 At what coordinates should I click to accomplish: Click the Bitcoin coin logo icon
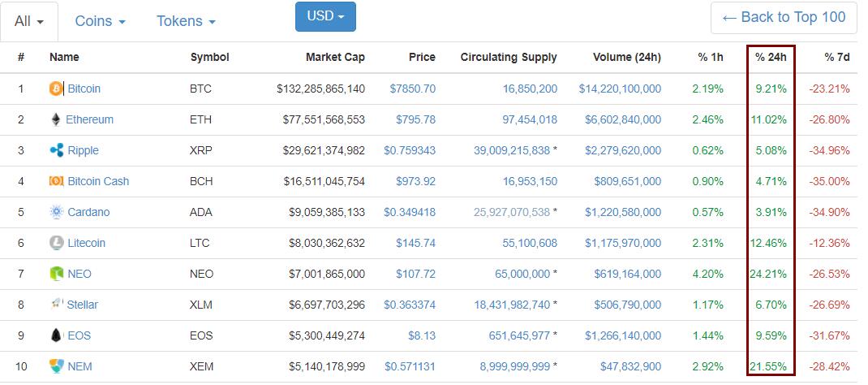(x=56, y=89)
